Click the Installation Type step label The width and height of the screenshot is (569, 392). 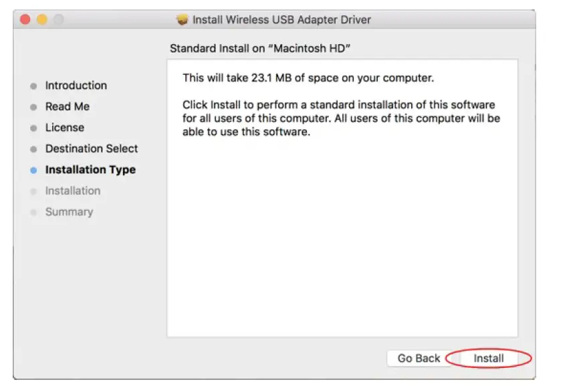[x=90, y=170]
